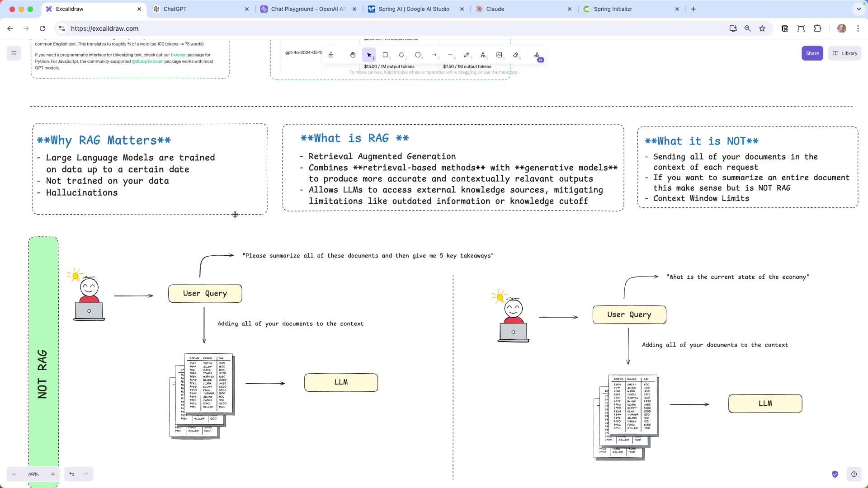
Task: Open the Notion web clipper extension
Action: click(785, 28)
